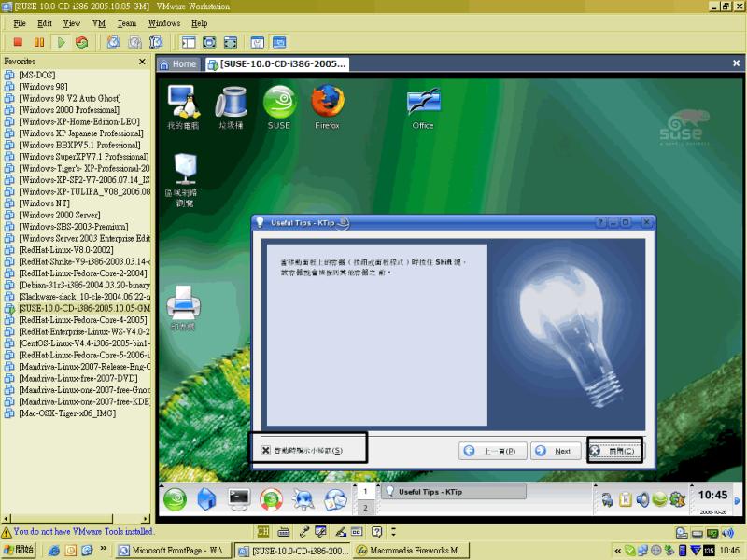Click the Useful Tips - KTip taskbar button

point(454,492)
